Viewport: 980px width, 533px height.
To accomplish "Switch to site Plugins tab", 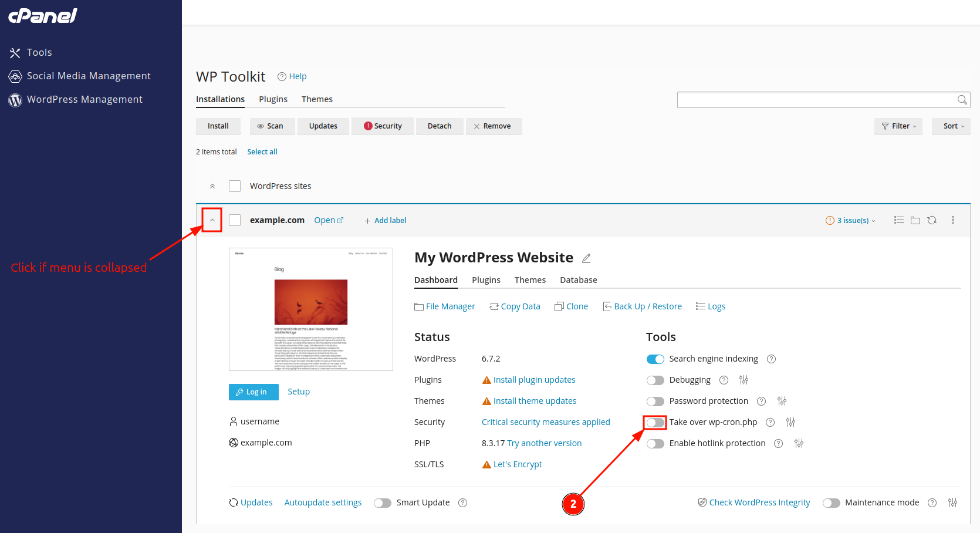I will (x=486, y=280).
